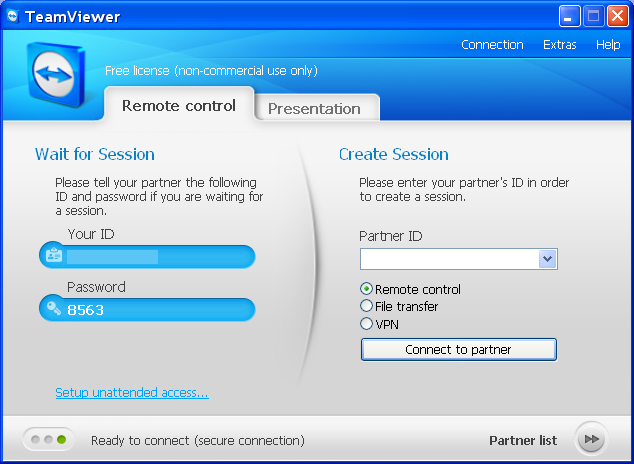
Task: Open the Extras menu
Action: click(560, 44)
